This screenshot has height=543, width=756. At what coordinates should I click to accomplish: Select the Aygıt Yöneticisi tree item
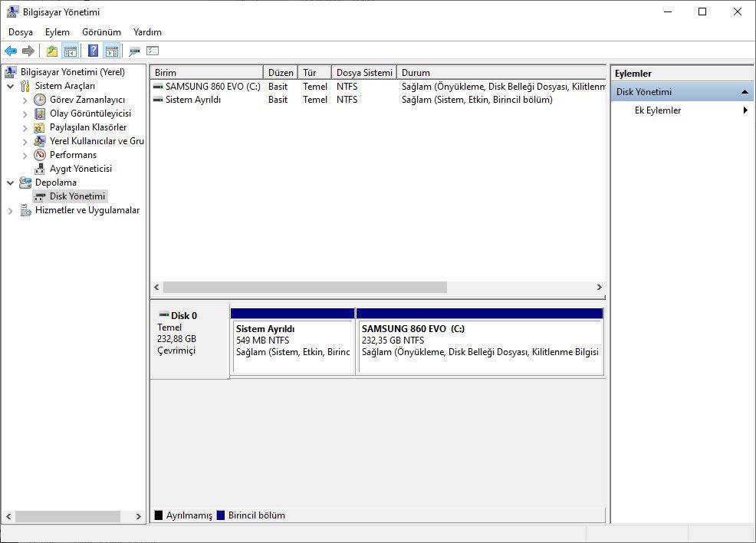pyautogui.click(x=81, y=169)
